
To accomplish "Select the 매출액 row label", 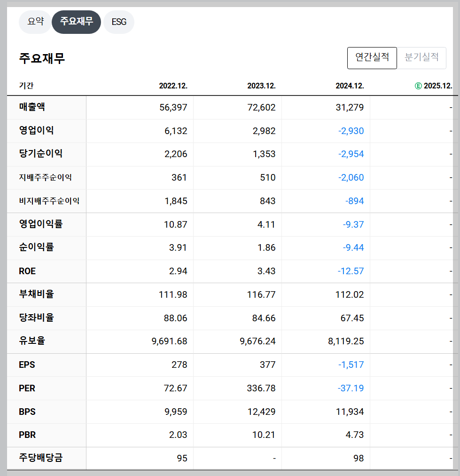I will click(32, 107).
